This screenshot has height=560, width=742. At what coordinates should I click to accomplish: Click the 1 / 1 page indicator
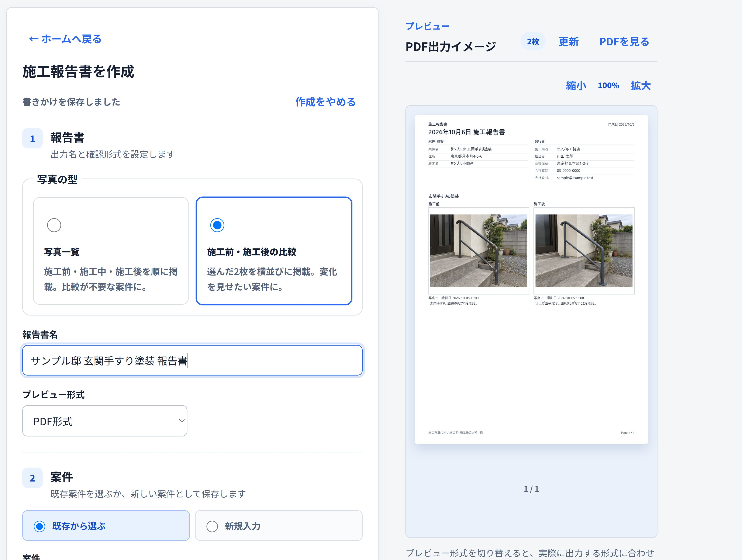click(531, 489)
